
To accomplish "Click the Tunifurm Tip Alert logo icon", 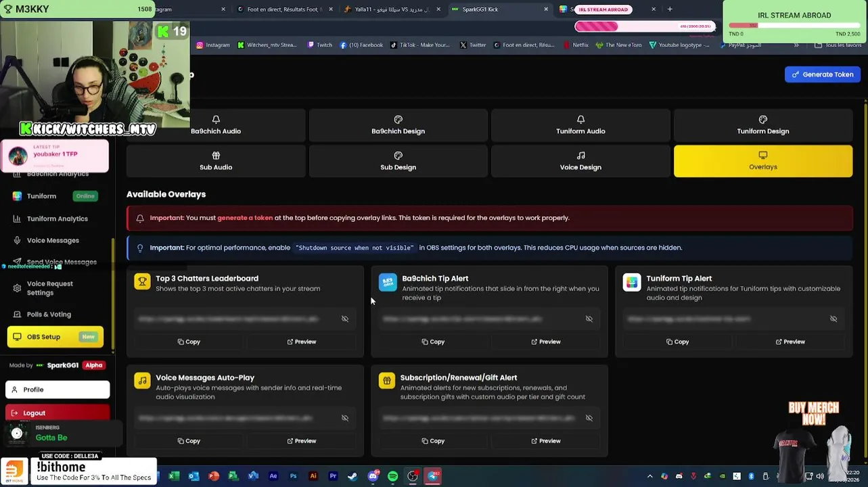I will [x=632, y=282].
